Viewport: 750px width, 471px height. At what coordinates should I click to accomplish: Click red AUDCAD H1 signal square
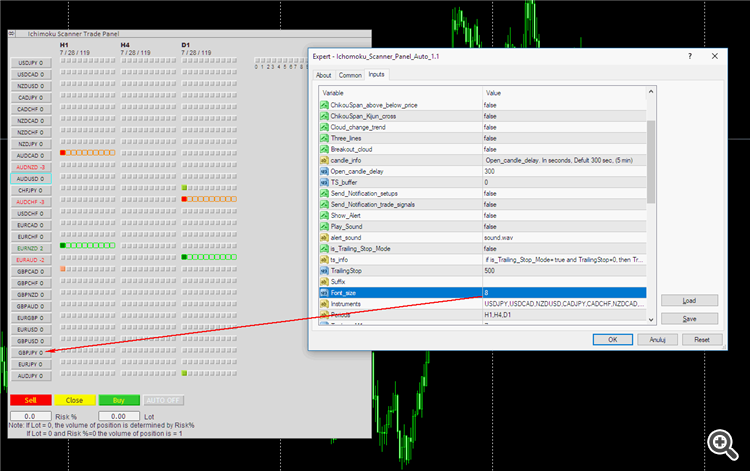tap(63, 153)
